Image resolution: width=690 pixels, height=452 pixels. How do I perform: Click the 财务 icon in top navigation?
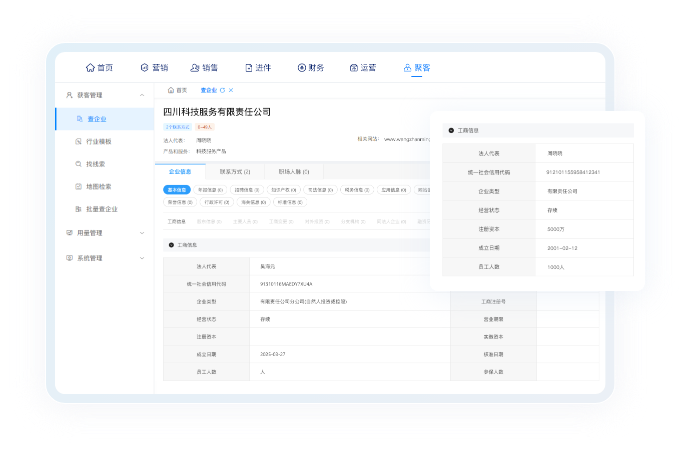[302, 68]
